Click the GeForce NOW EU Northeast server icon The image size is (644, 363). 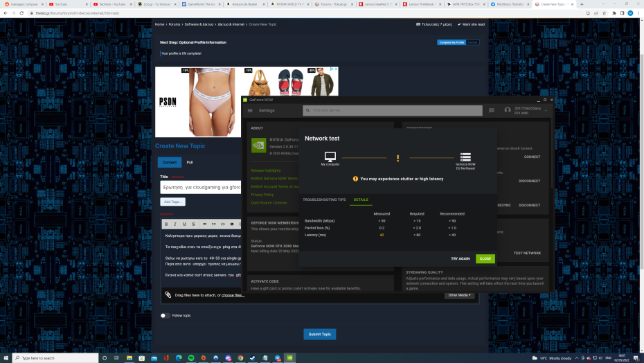[x=465, y=157]
